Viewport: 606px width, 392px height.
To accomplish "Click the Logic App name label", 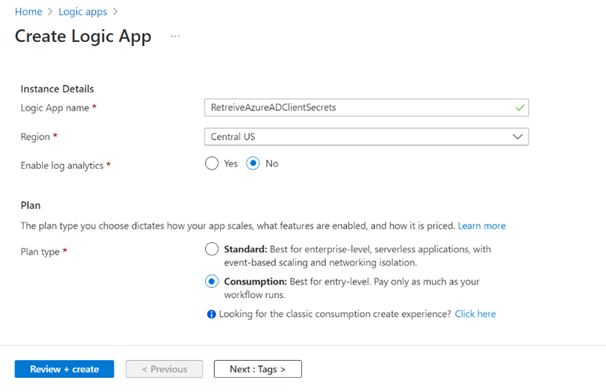I will coord(55,108).
